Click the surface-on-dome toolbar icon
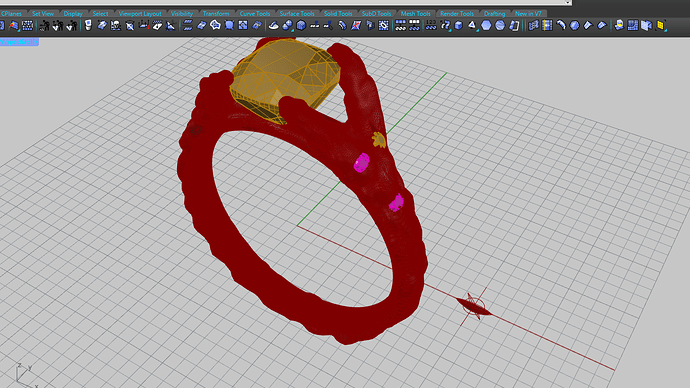Screen dimensions: 690x388 point(273,26)
